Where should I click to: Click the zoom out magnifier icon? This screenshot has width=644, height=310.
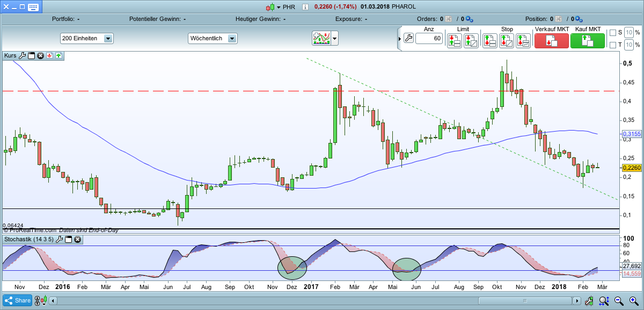coord(618,301)
